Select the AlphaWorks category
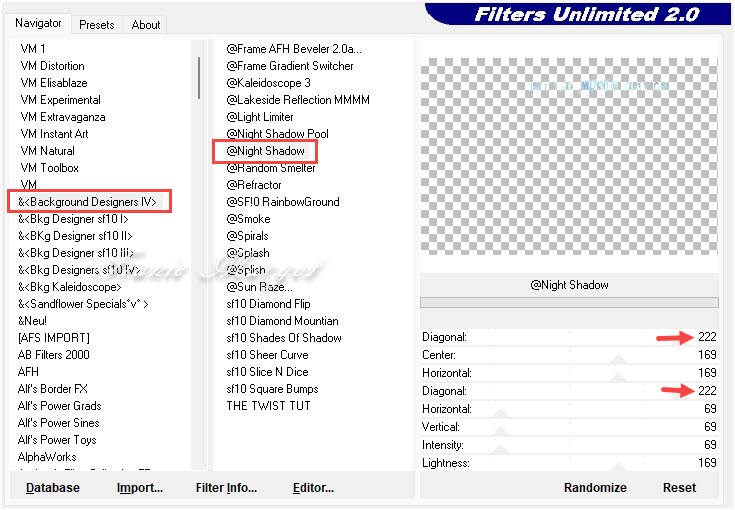The height and width of the screenshot is (510, 735). point(47,457)
